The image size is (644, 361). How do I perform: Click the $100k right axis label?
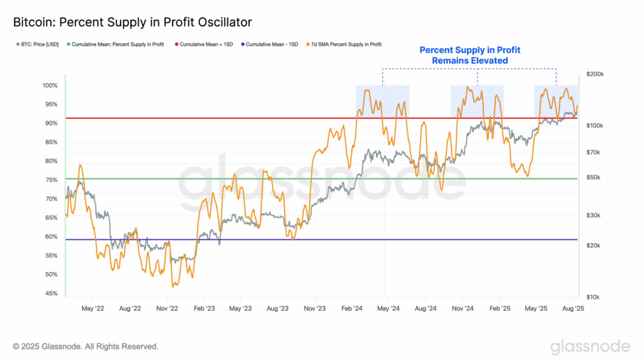pos(594,126)
